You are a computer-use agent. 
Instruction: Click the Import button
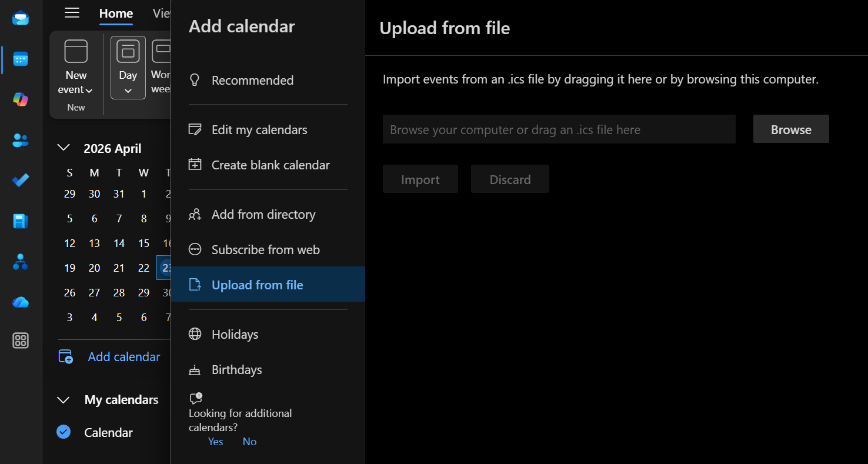(420, 179)
